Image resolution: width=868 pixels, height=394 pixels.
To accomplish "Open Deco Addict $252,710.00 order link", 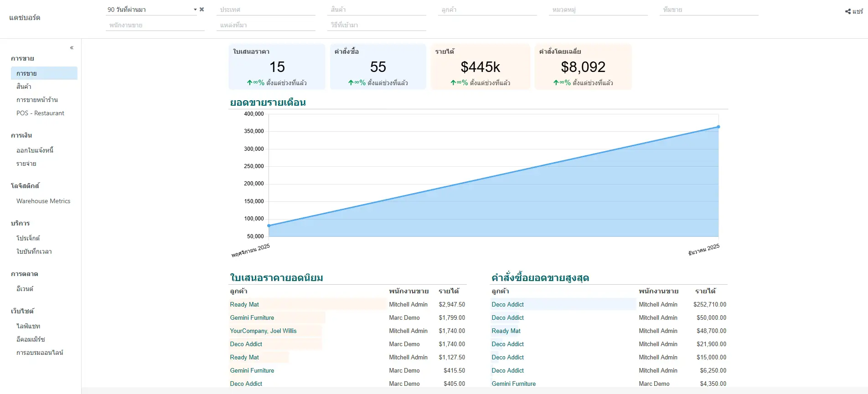I will coord(507,305).
